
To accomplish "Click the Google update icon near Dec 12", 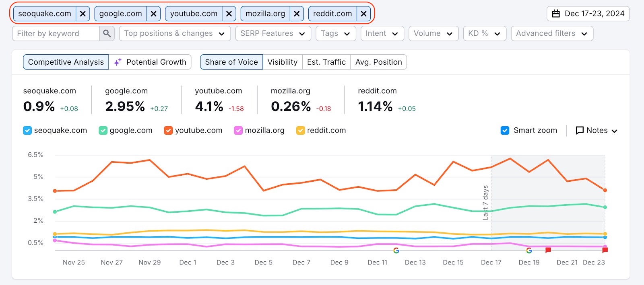I will click(x=396, y=250).
